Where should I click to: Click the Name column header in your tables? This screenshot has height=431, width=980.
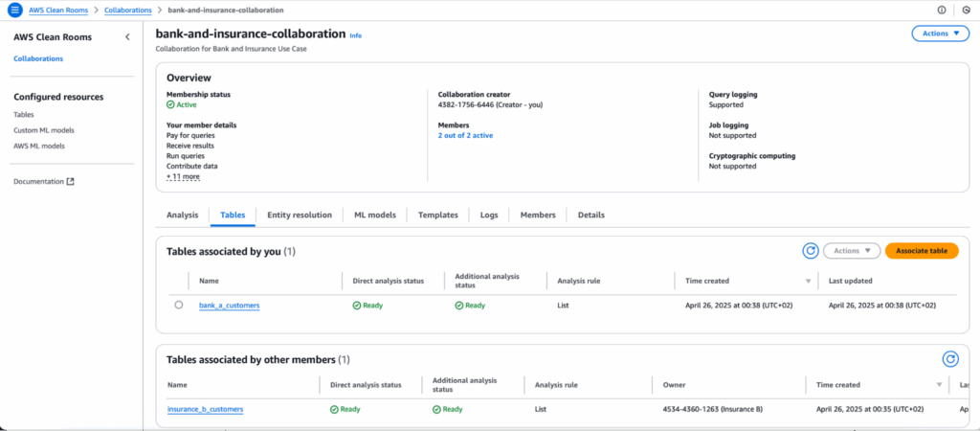coord(210,282)
